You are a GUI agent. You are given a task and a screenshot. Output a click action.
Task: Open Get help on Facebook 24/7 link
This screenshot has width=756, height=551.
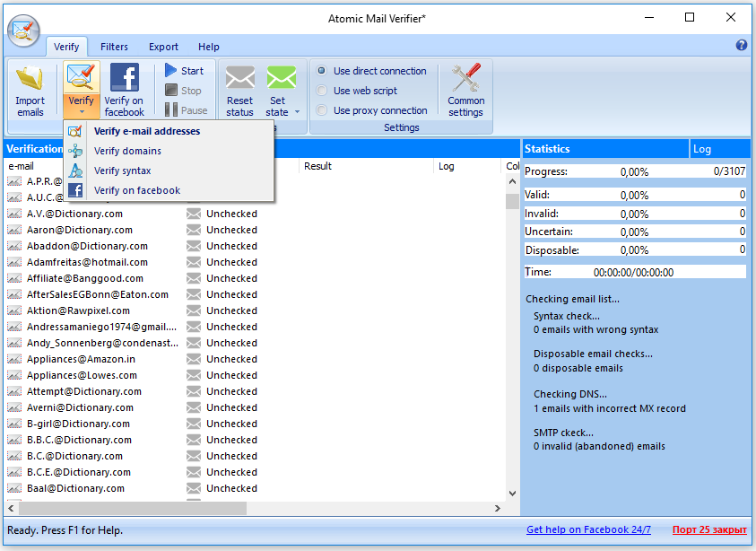(x=588, y=529)
